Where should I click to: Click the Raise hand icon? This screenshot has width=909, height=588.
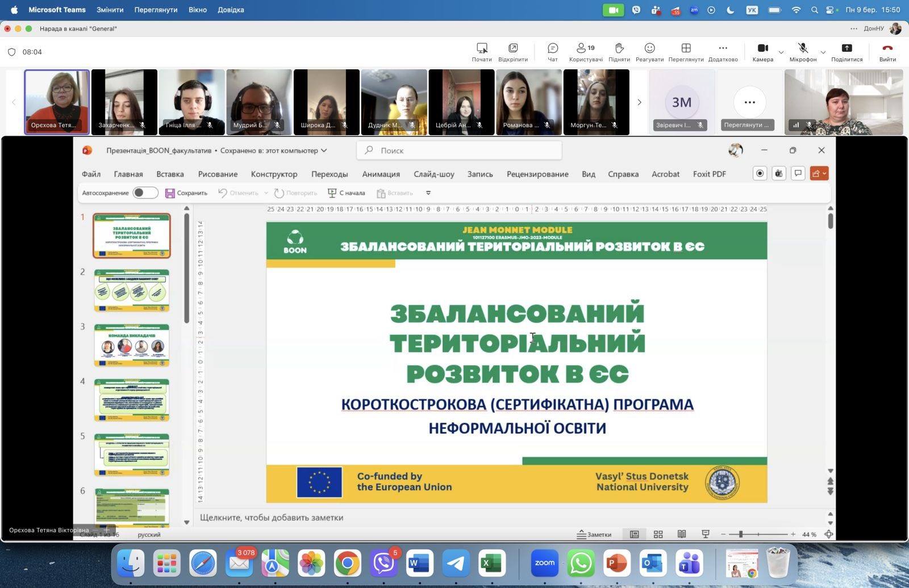(619, 49)
